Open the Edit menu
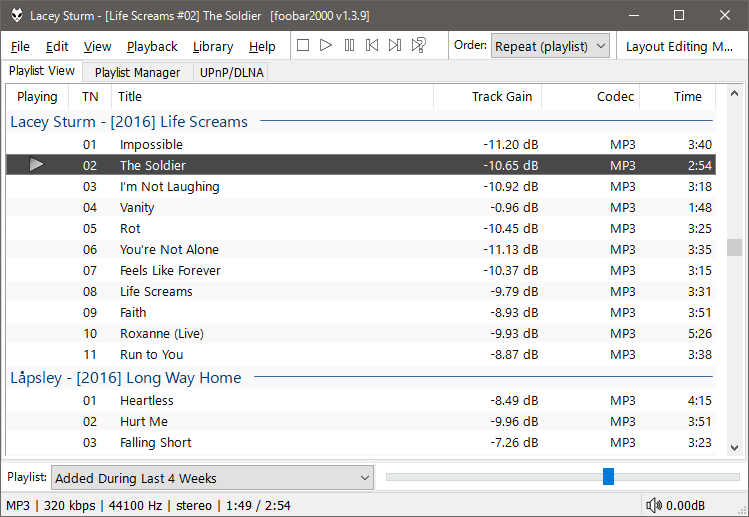 [x=57, y=46]
